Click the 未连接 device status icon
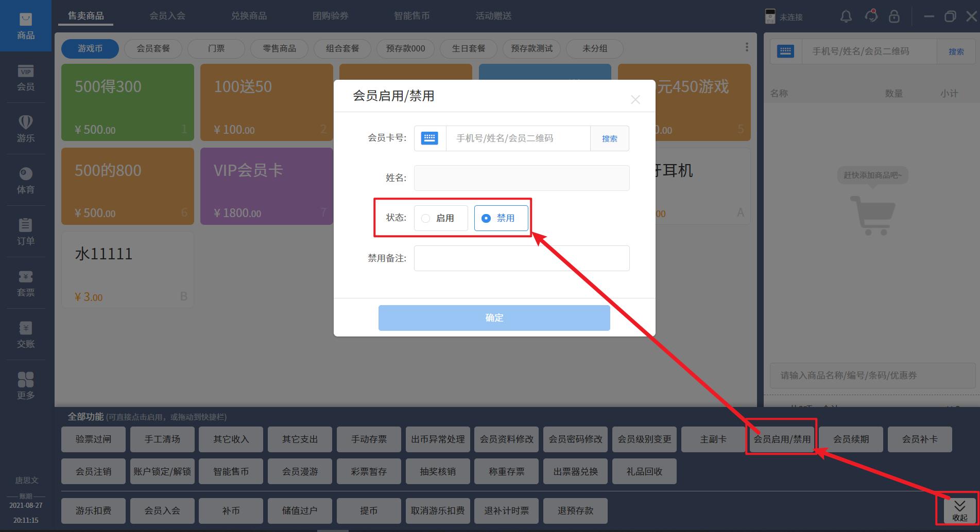The width and height of the screenshot is (980, 532). coord(770,16)
